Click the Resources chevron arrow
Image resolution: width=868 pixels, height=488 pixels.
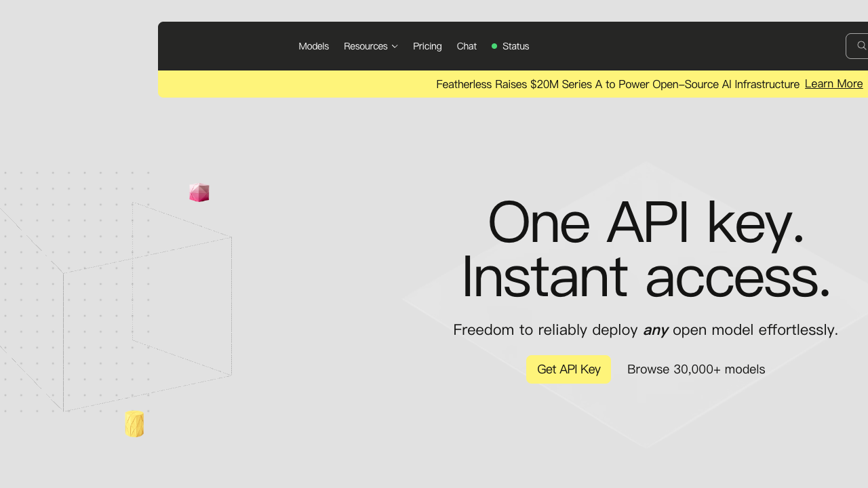click(395, 47)
